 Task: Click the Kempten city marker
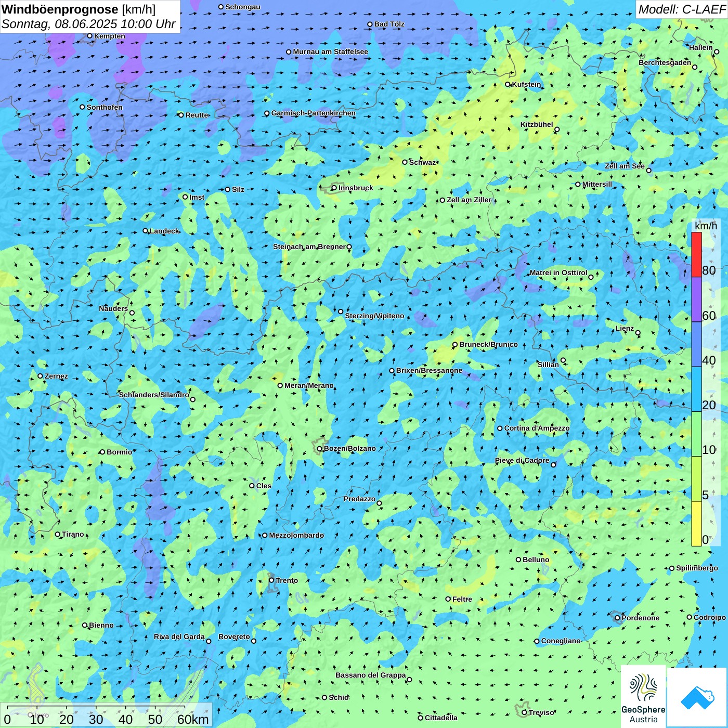point(90,36)
